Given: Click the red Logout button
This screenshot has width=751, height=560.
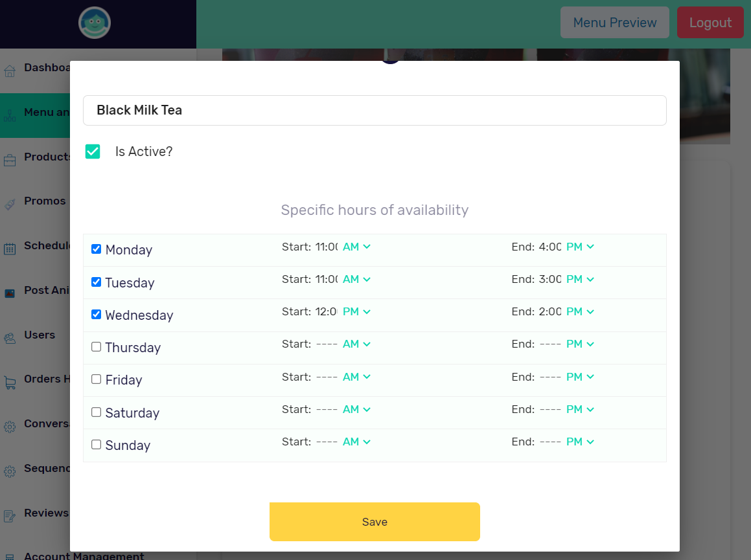Looking at the screenshot, I should (710, 23).
